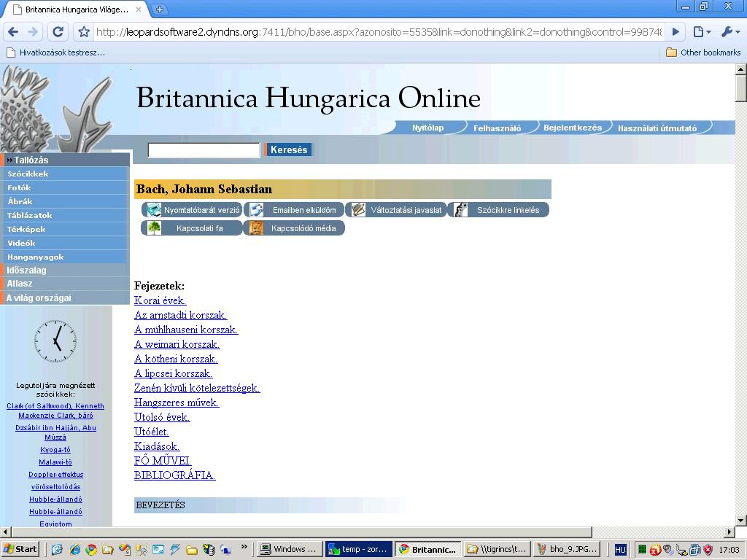Launch Chrome from the Quick Launch bar
This screenshot has height=560, width=747.
click(91, 550)
